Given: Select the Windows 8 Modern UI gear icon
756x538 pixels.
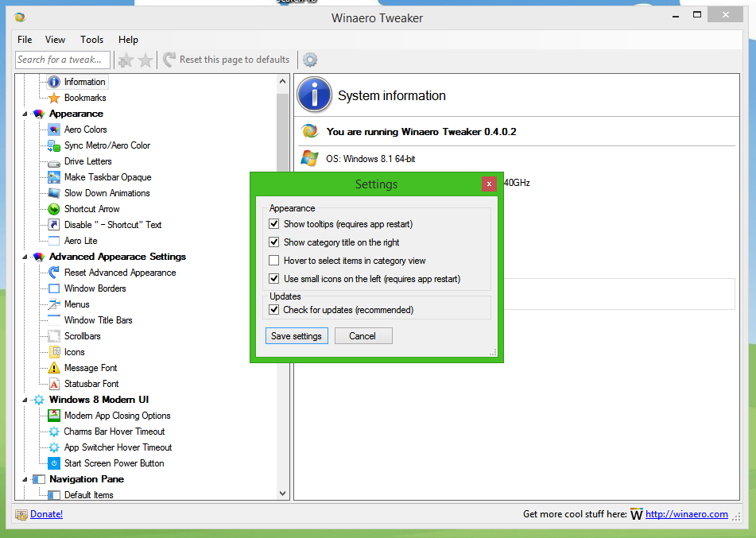Looking at the screenshot, I should (39, 401).
